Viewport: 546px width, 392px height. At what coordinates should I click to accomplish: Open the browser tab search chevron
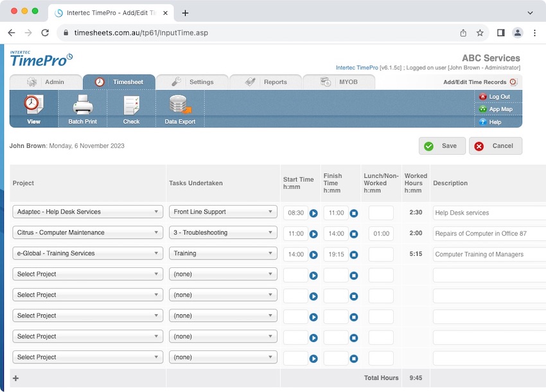coord(530,13)
